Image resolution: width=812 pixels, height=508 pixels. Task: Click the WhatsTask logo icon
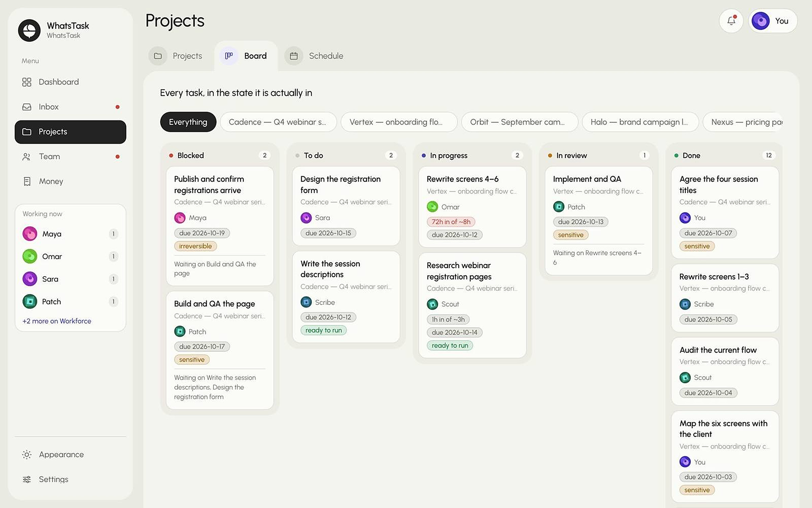coord(29,30)
